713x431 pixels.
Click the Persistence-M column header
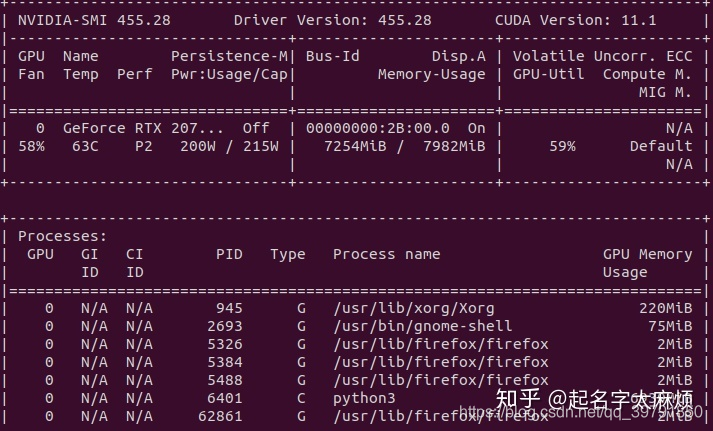(229, 56)
